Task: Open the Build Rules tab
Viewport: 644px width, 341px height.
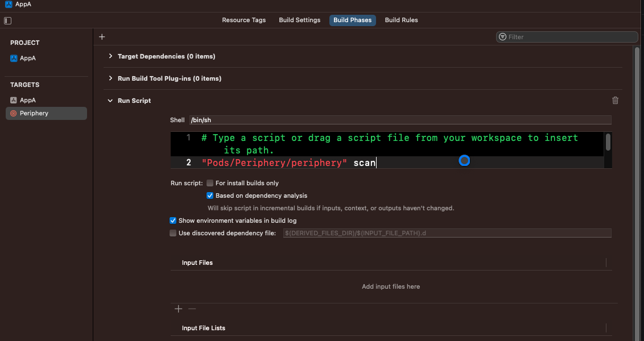Action: pos(401,20)
